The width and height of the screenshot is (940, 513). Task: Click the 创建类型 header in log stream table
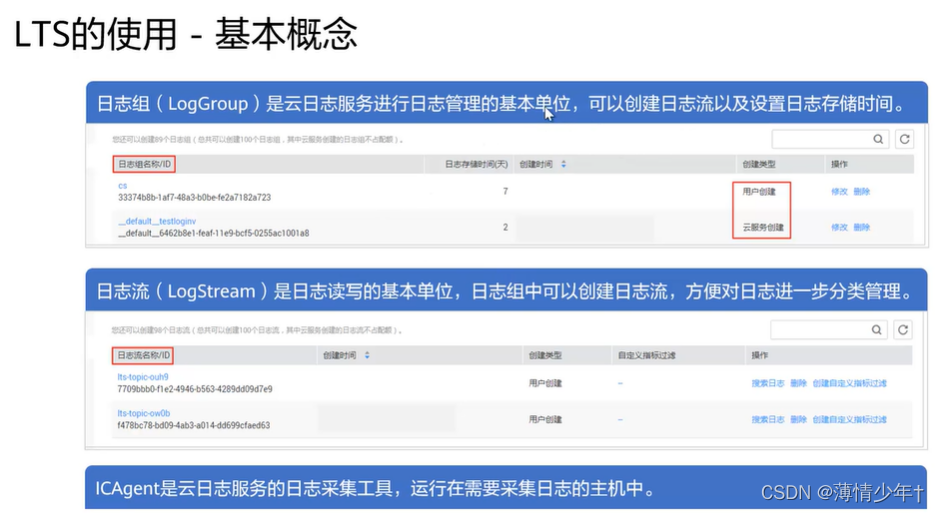[545, 355]
